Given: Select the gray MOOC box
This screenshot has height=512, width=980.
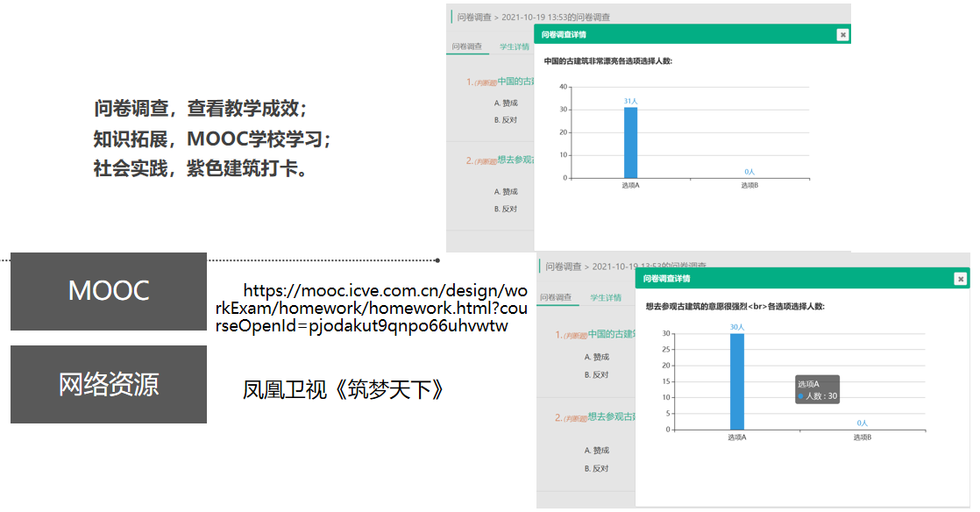Looking at the screenshot, I should click(x=109, y=291).
